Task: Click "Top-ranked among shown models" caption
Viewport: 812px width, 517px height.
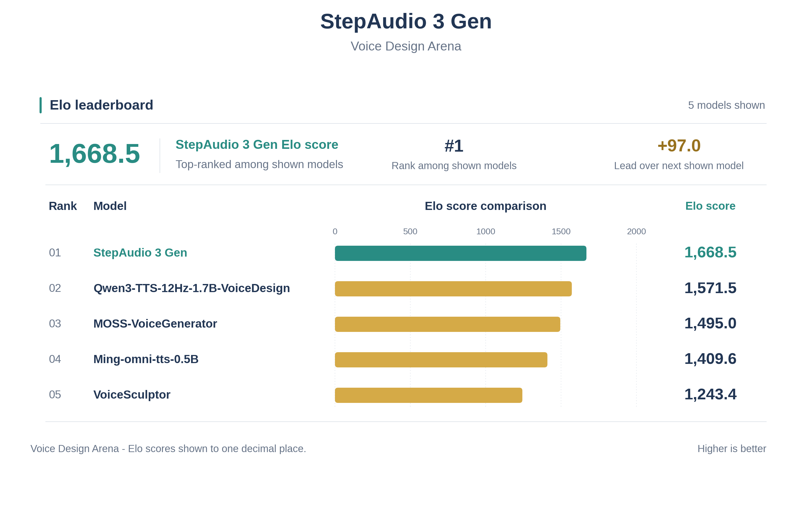Action: [x=259, y=165]
